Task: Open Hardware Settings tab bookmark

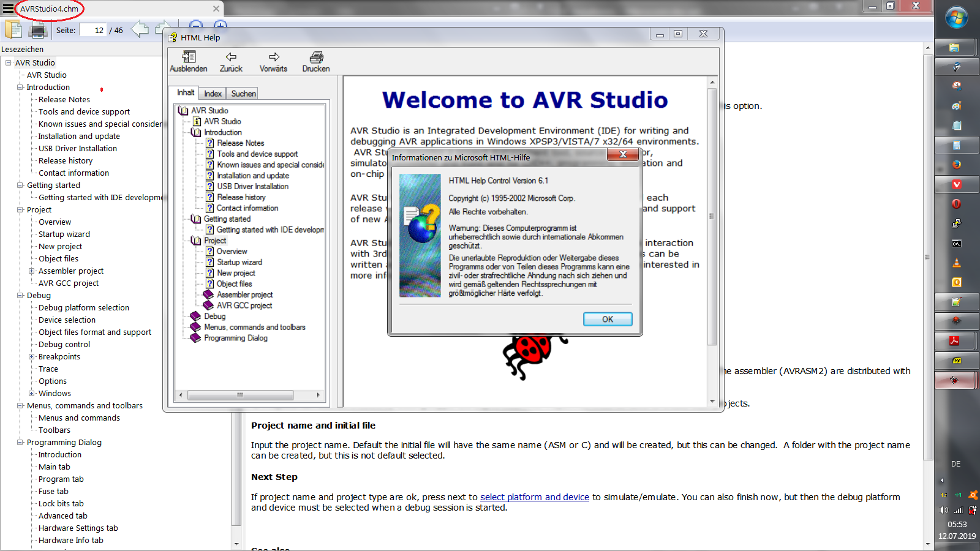Action: click(78, 528)
